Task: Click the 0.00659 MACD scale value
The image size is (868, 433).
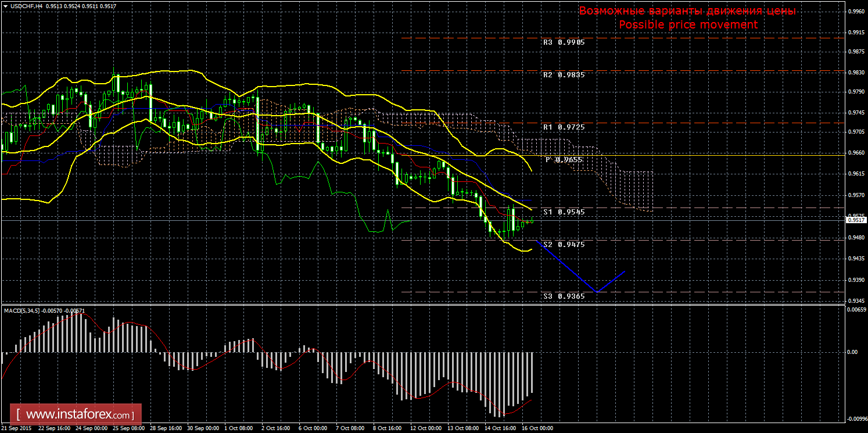Action: [855, 309]
